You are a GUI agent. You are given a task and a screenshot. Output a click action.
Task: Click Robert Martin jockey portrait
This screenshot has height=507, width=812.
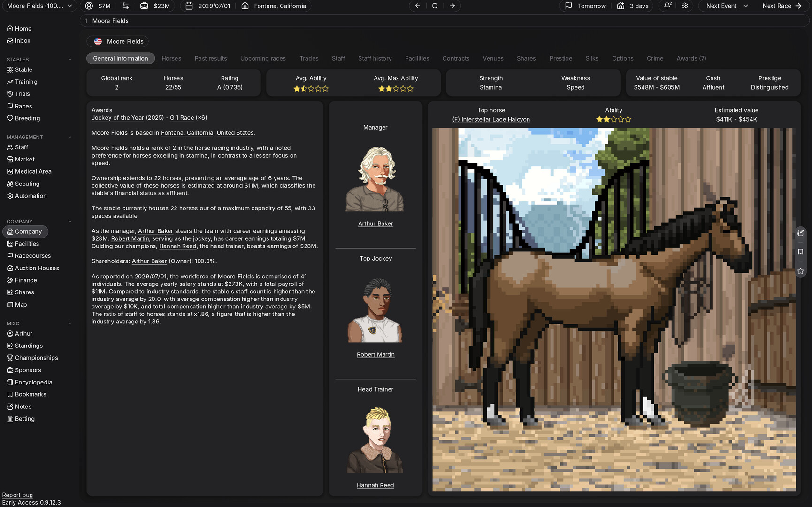[x=375, y=310]
